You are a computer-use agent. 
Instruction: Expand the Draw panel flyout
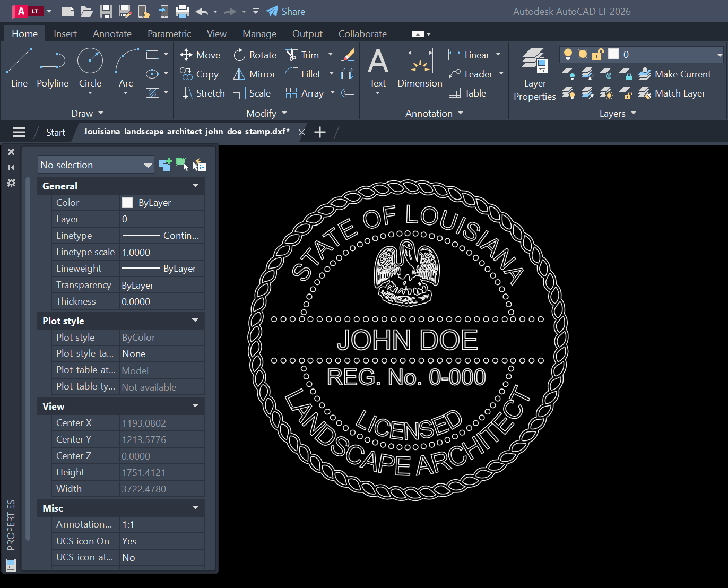coord(88,113)
